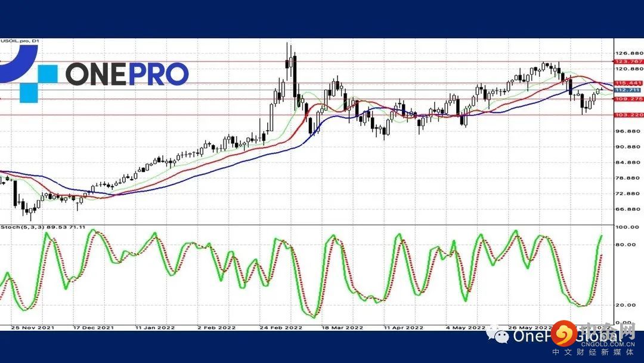Click the red 103.220 price level tag
The image size is (644, 363).
tap(629, 115)
